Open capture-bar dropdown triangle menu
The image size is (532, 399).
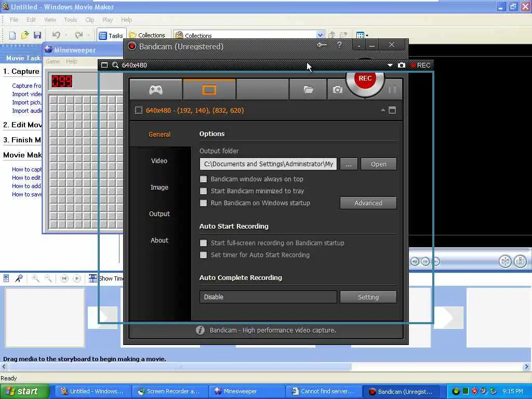tap(390, 65)
